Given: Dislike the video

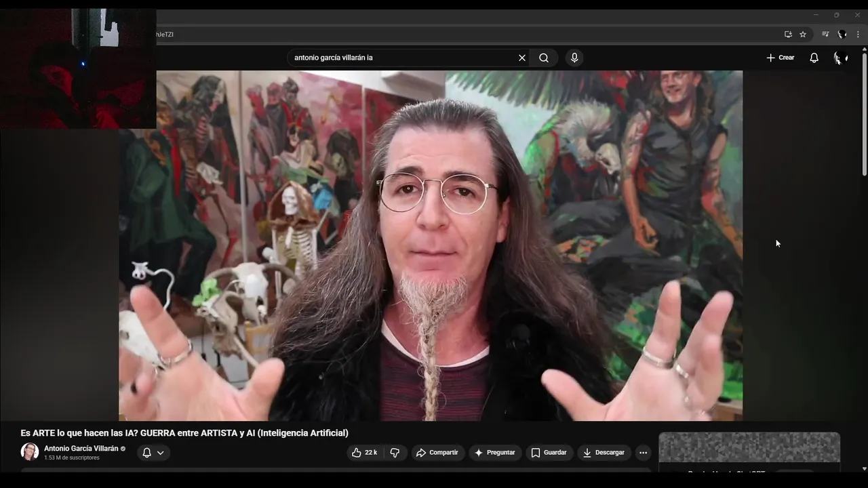Looking at the screenshot, I should pos(395,453).
